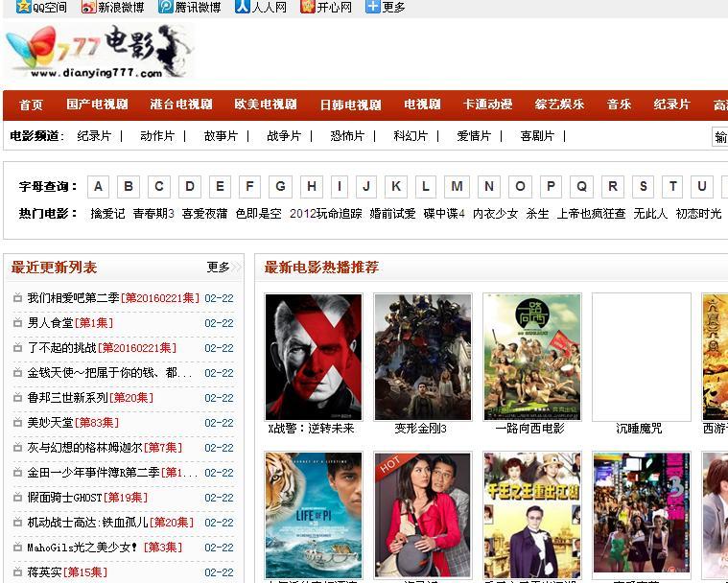Viewport: 728px width, 583px height.
Task: Select 卡通动漫 from the navigation bar
Action: (x=487, y=105)
